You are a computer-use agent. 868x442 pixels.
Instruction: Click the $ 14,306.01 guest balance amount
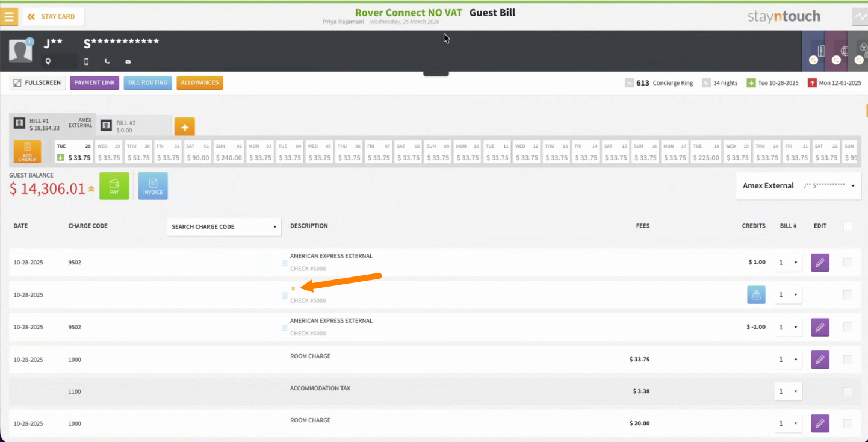coord(48,188)
